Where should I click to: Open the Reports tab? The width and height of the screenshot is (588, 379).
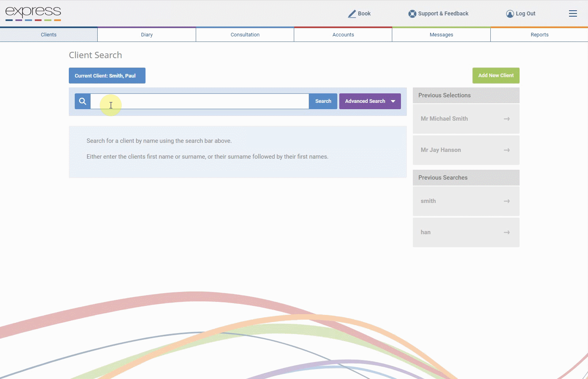click(539, 35)
